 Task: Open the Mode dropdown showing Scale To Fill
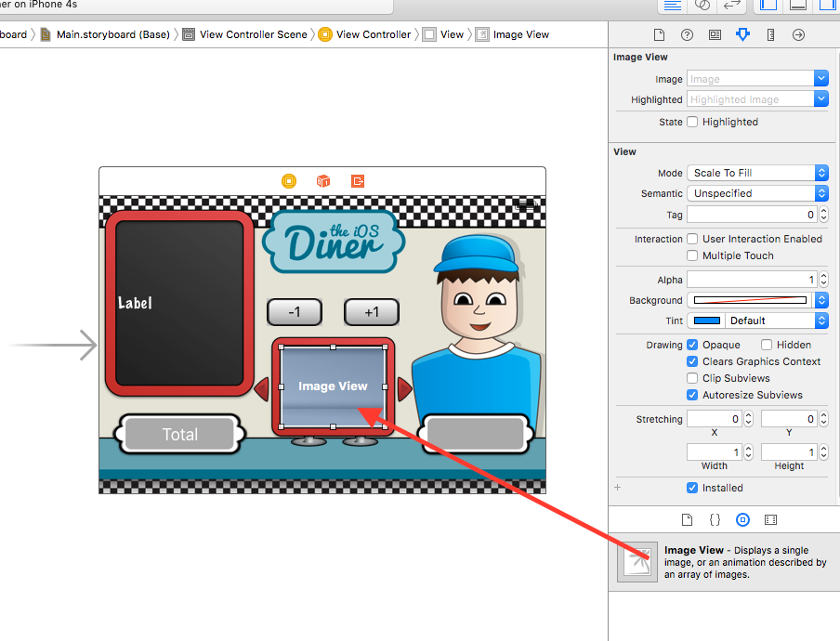click(x=757, y=173)
